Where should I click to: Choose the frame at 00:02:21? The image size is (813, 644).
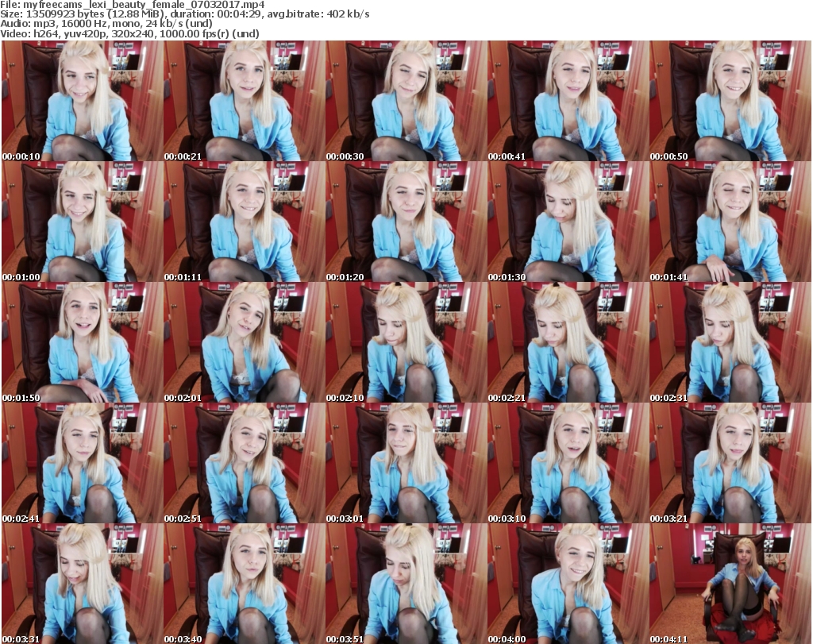568,342
